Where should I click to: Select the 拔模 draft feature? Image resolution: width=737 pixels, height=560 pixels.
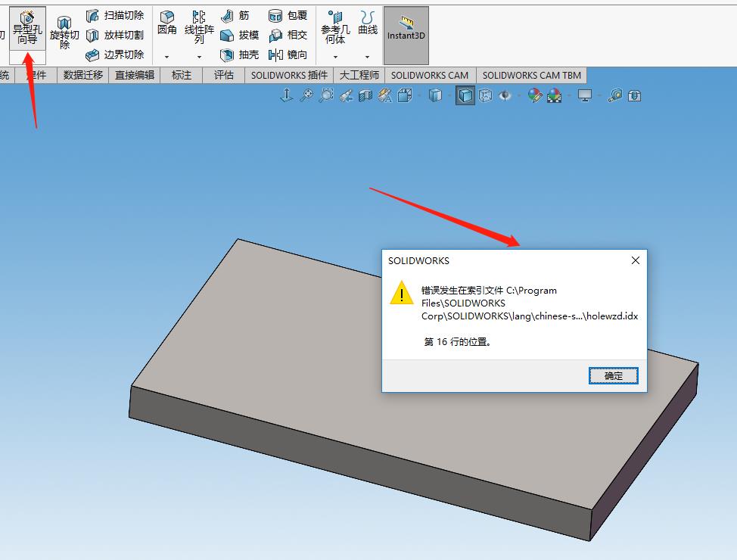click(x=240, y=36)
